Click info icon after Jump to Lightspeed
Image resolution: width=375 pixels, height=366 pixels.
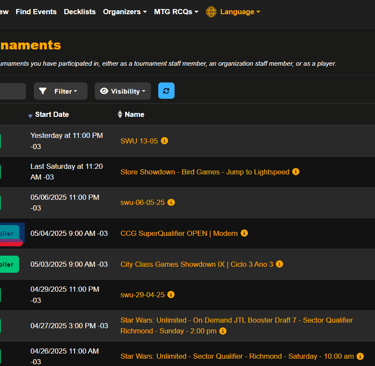296,172
